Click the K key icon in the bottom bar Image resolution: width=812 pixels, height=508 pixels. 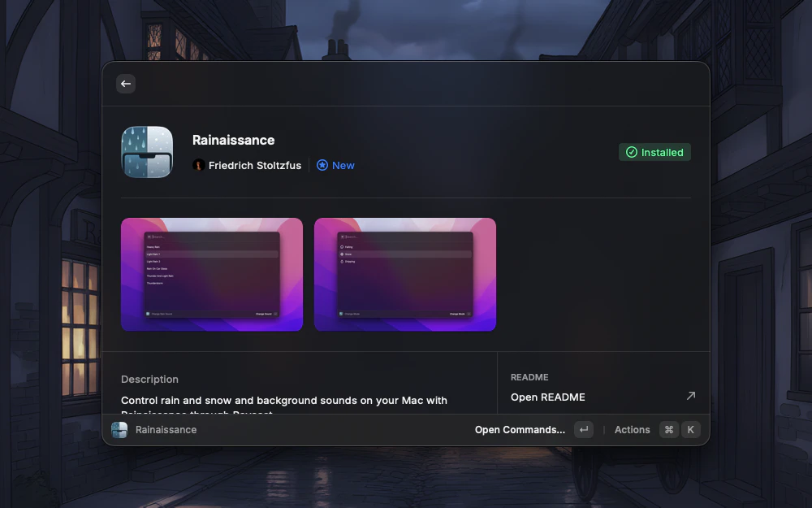coord(690,429)
